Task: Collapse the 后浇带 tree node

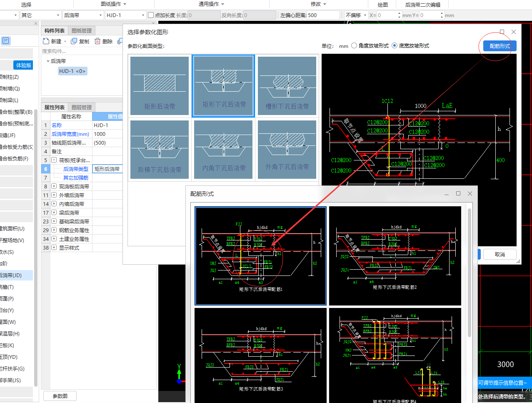Action: 48,61
